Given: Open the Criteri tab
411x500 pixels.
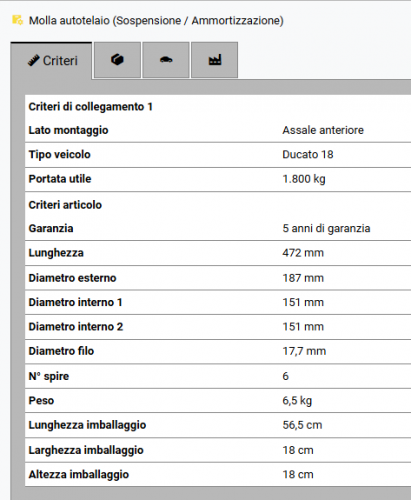Looking at the screenshot, I should click(51, 61).
